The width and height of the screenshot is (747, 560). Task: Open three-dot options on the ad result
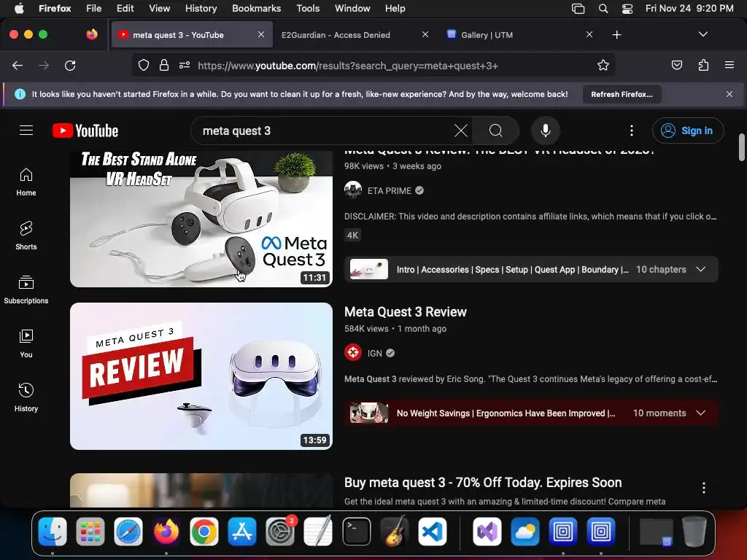[x=704, y=488]
